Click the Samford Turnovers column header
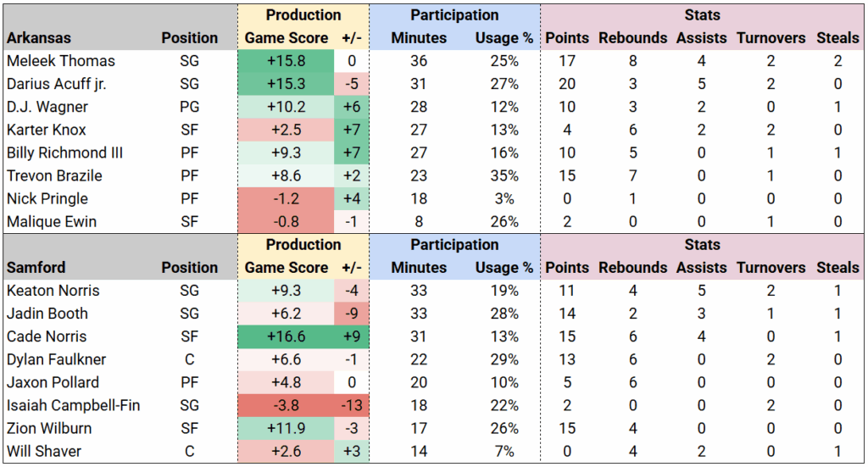The width and height of the screenshot is (868, 467). pyautogui.click(x=771, y=268)
